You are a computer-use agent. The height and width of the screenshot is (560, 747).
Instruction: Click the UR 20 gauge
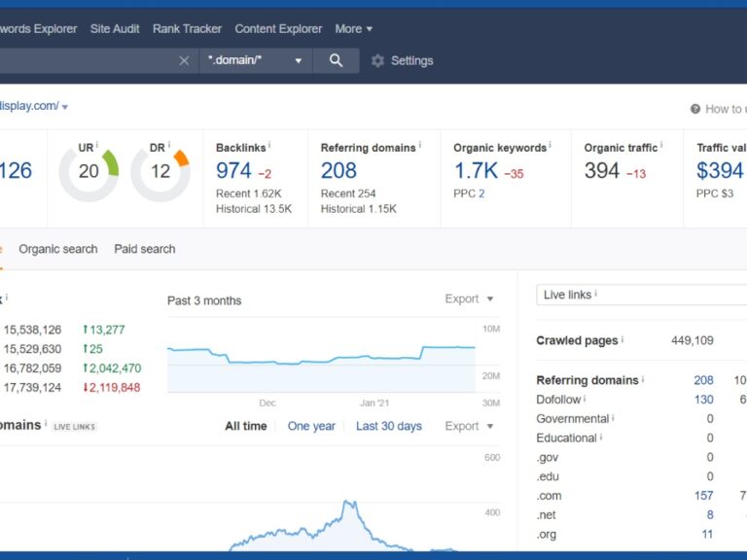(89, 172)
